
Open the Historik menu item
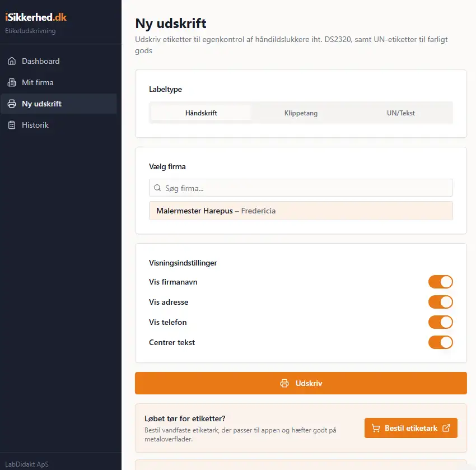click(35, 125)
